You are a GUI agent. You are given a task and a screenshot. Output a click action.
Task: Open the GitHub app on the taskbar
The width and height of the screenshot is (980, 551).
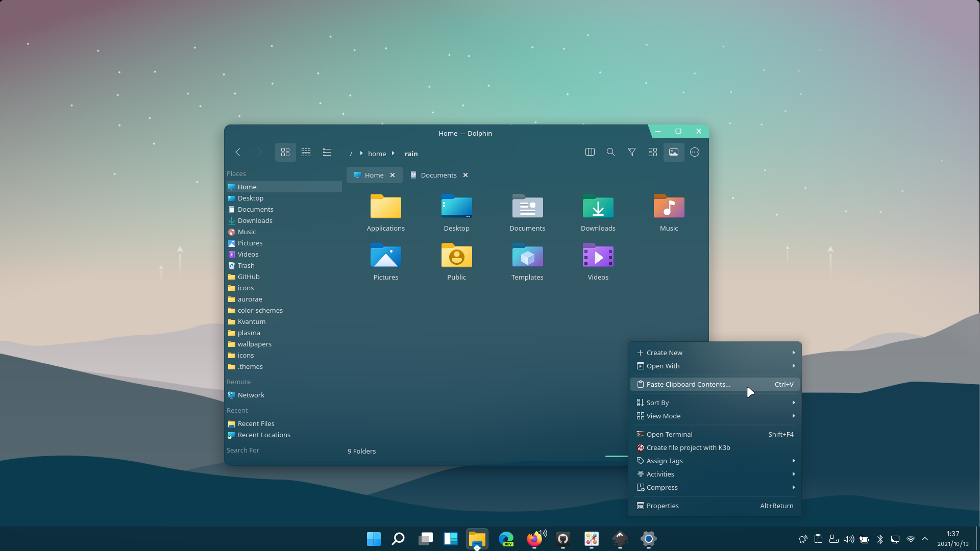point(563,539)
